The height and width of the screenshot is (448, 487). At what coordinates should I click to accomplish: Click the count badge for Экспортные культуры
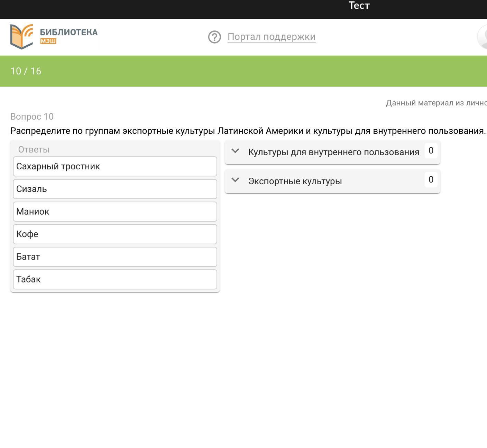click(431, 180)
